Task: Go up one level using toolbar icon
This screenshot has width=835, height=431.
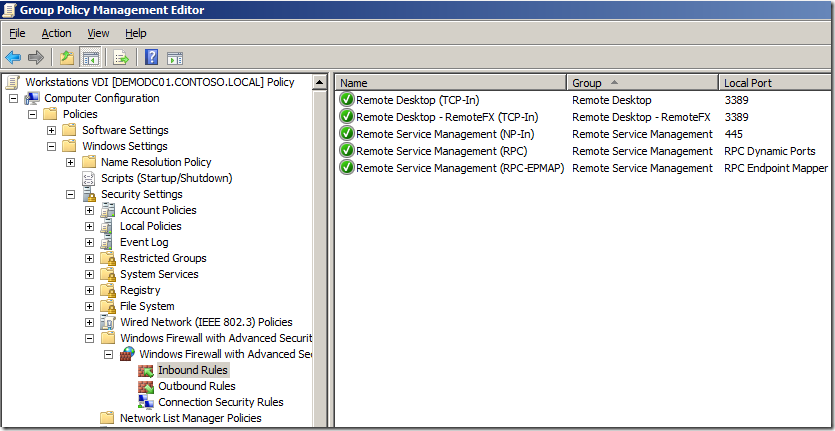Action: pyautogui.click(x=67, y=58)
